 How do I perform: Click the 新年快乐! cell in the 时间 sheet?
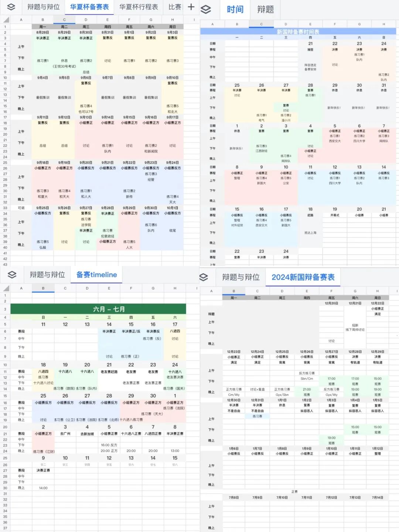[x=334, y=108]
